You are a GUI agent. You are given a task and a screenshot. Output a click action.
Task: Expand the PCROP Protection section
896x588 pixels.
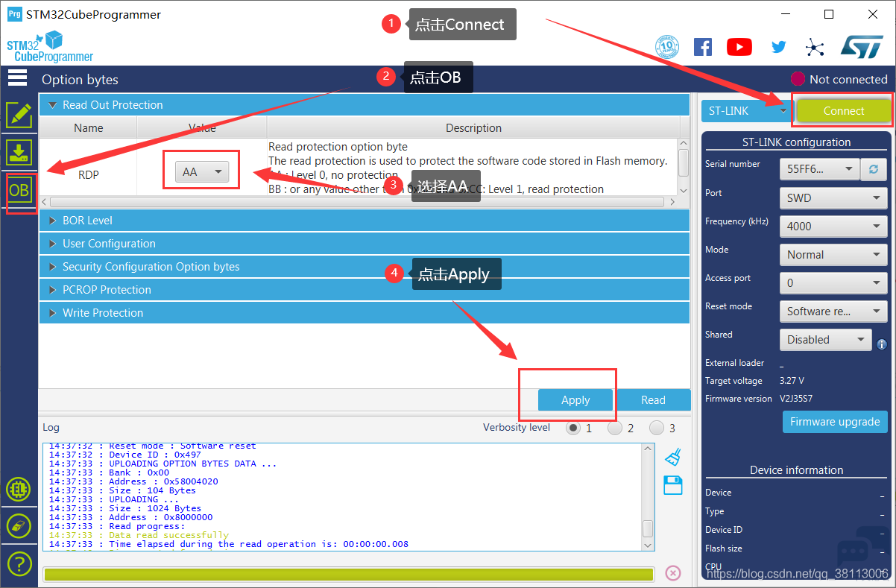pyautogui.click(x=365, y=290)
